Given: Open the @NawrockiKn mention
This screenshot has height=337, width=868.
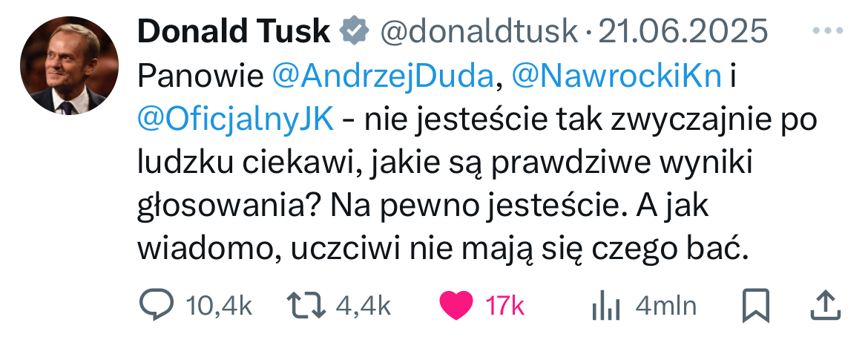Looking at the screenshot, I should [x=617, y=76].
